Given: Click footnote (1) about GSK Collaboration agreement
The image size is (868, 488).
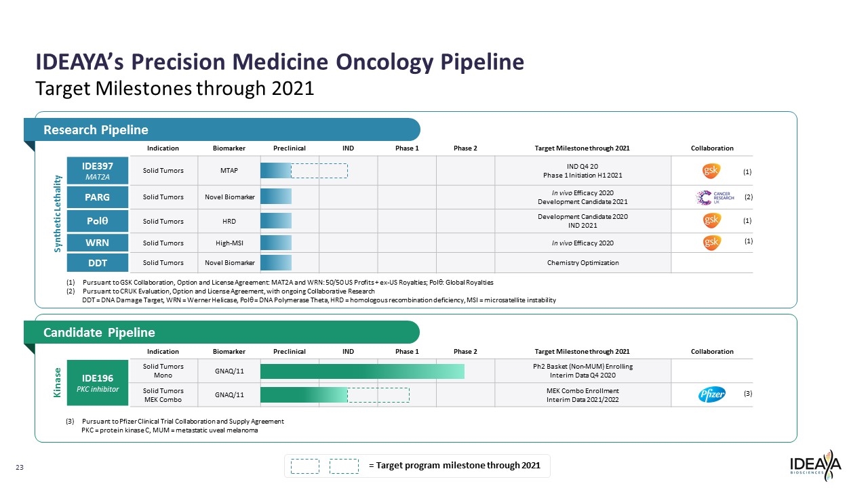Looking at the screenshot, I should (279, 282).
